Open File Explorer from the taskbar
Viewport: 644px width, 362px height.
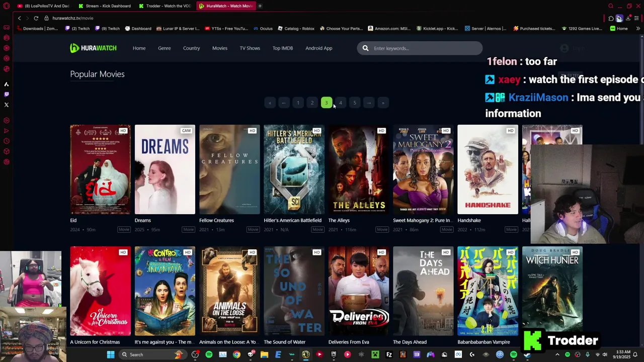click(264, 354)
